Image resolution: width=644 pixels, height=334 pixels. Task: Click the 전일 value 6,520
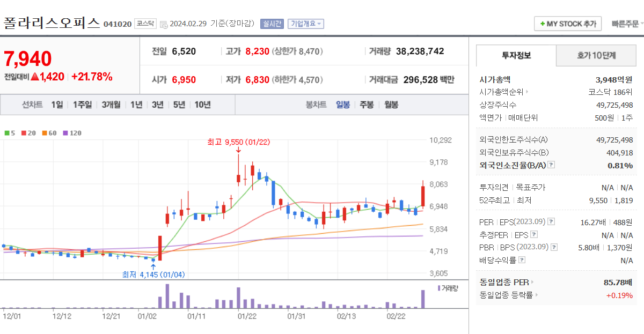(184, 51)
